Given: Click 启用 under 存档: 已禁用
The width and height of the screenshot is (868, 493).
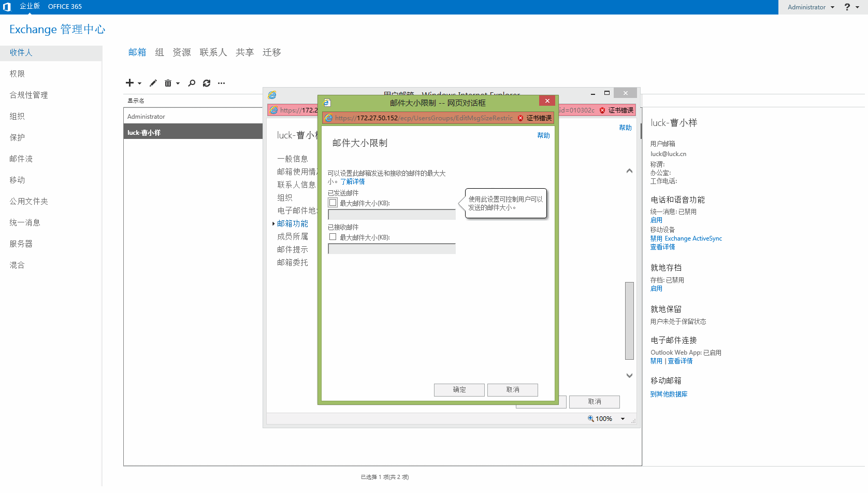Looking at the screenshot, I should [x=656, y=289].
